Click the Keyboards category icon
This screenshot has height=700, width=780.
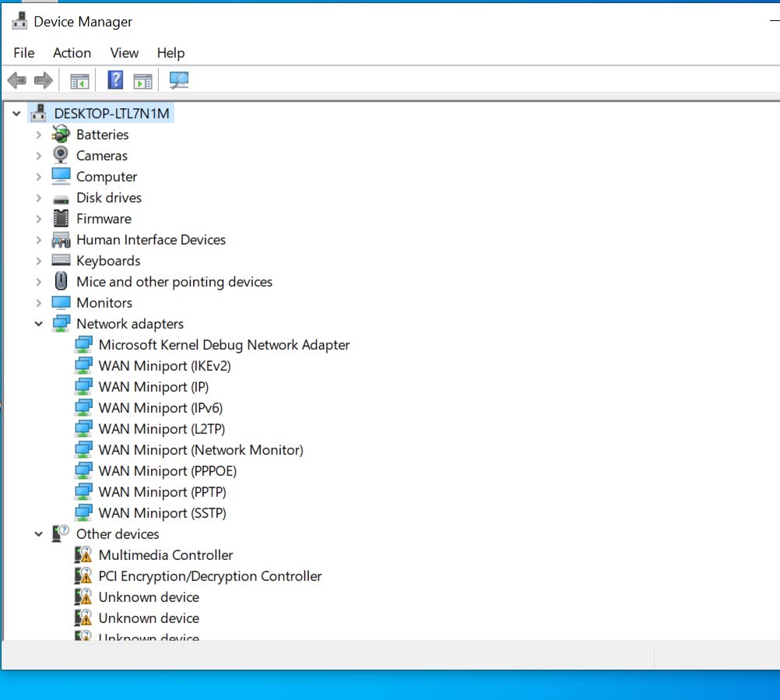point(61,260)
